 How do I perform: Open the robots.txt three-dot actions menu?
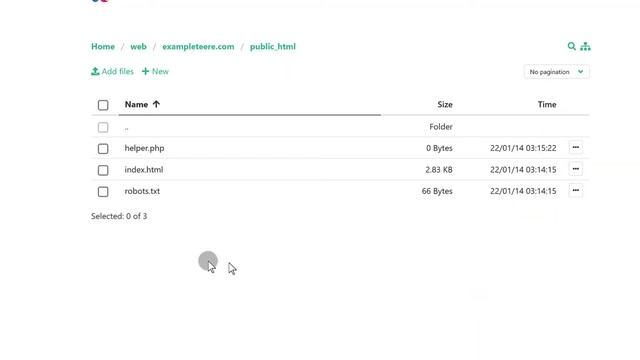click(576, 191)
